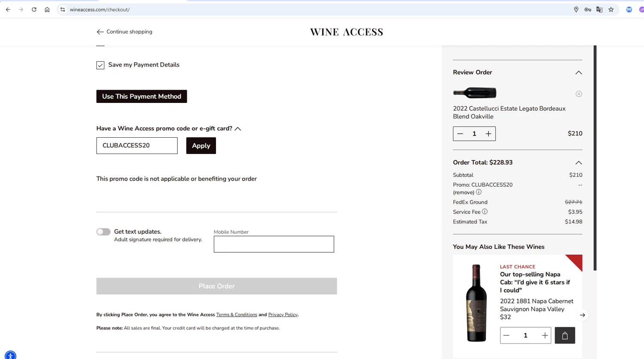
Task: Remove Castellucci wine from order
Action: point(579,94)
